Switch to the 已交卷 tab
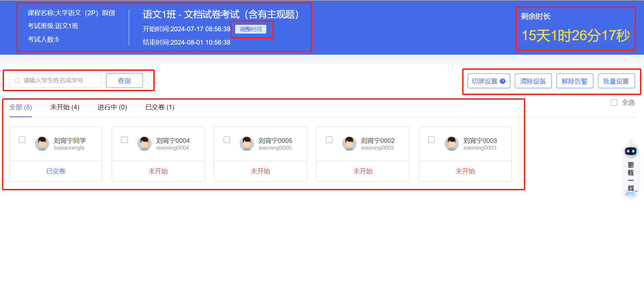644x306 pixels. [160, 107]
